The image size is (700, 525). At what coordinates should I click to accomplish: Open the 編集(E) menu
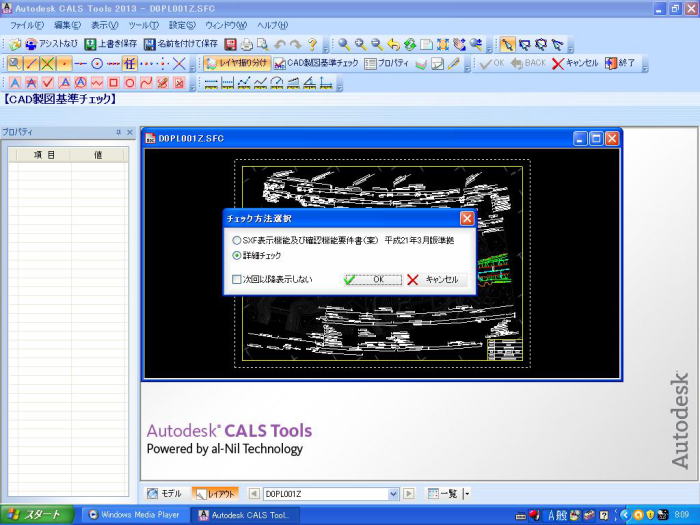click(x=68, y=25)
